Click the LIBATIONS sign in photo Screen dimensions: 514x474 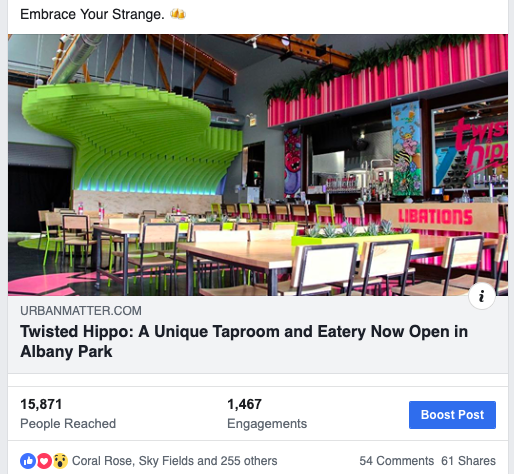[436, 217]
